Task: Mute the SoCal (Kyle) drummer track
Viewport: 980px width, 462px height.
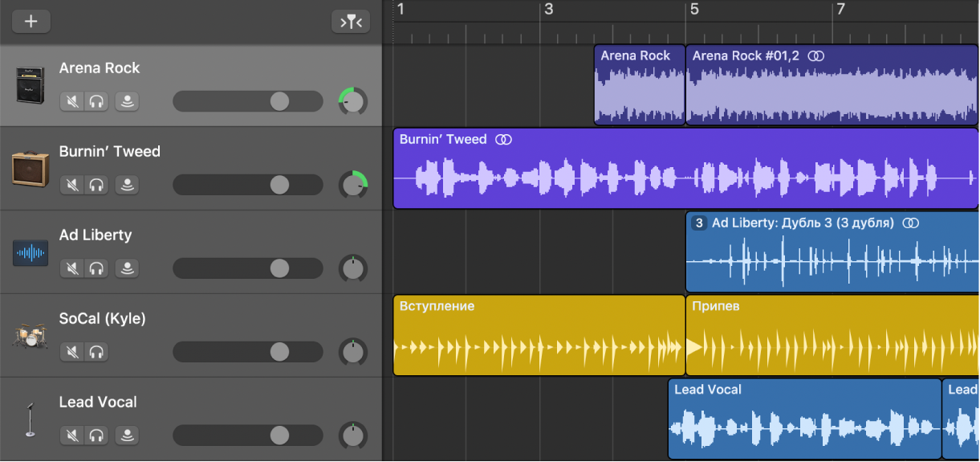Action: [72, 352]
